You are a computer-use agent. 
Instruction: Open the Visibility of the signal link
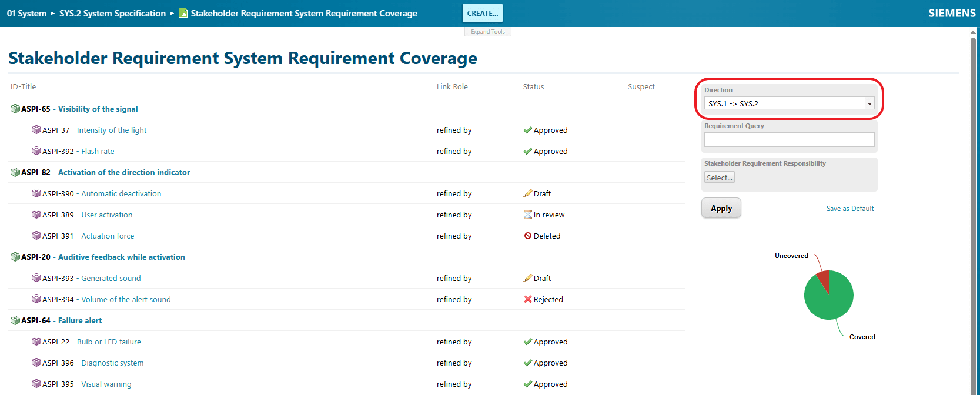(x=98, y=109)
